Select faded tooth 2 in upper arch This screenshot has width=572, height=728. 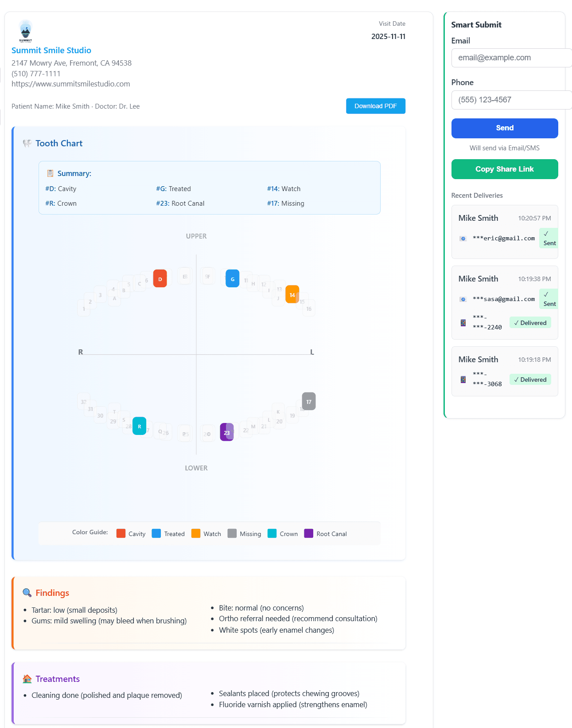pyautogui.click(x=90, y=301)
